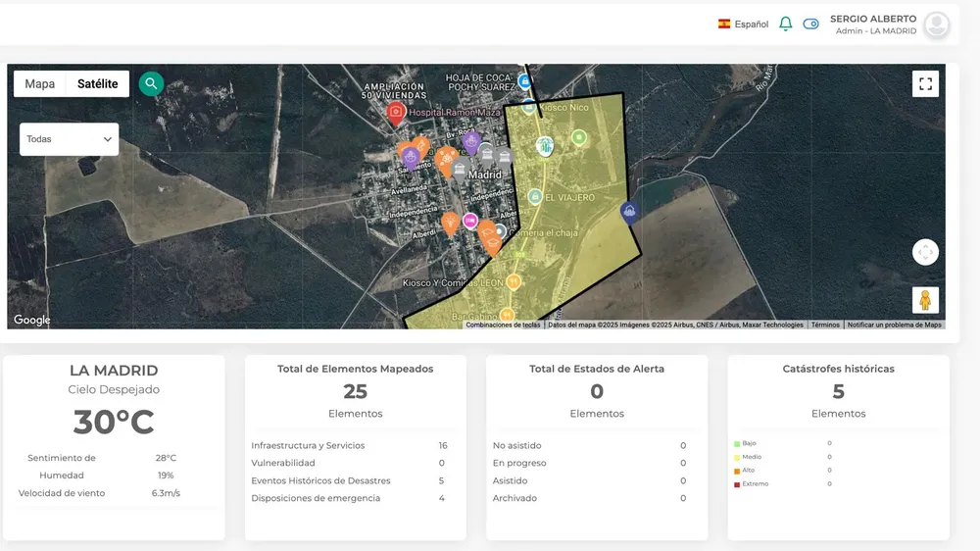
Task: Click the Infraestructura y Servicios row
Action: tap(308, 446)
